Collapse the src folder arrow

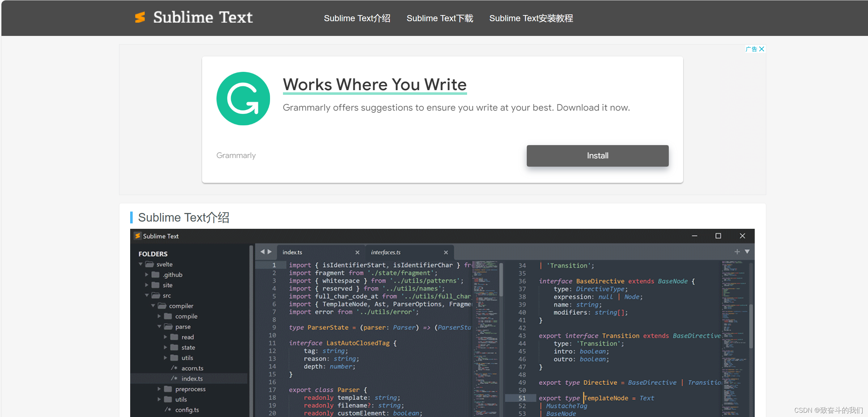coord(147,295)
